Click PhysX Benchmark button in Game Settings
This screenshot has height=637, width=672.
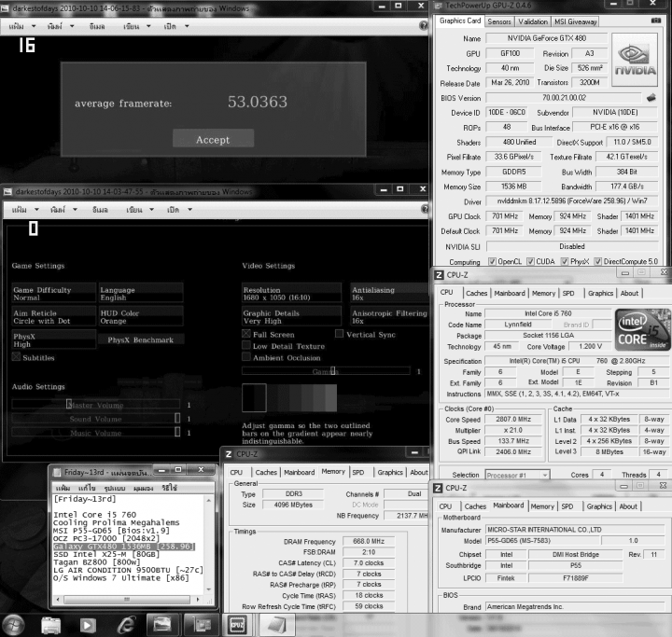click(x=141, y=339)
